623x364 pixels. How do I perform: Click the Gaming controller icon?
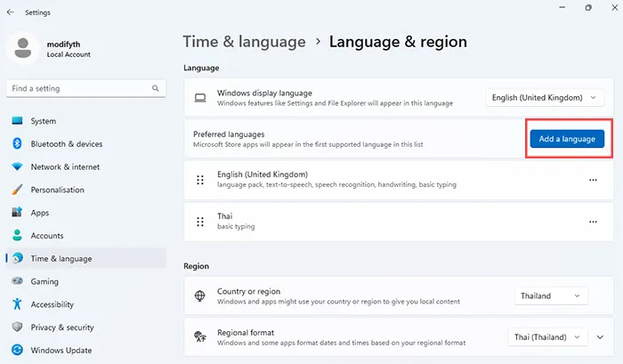point(17,281)
